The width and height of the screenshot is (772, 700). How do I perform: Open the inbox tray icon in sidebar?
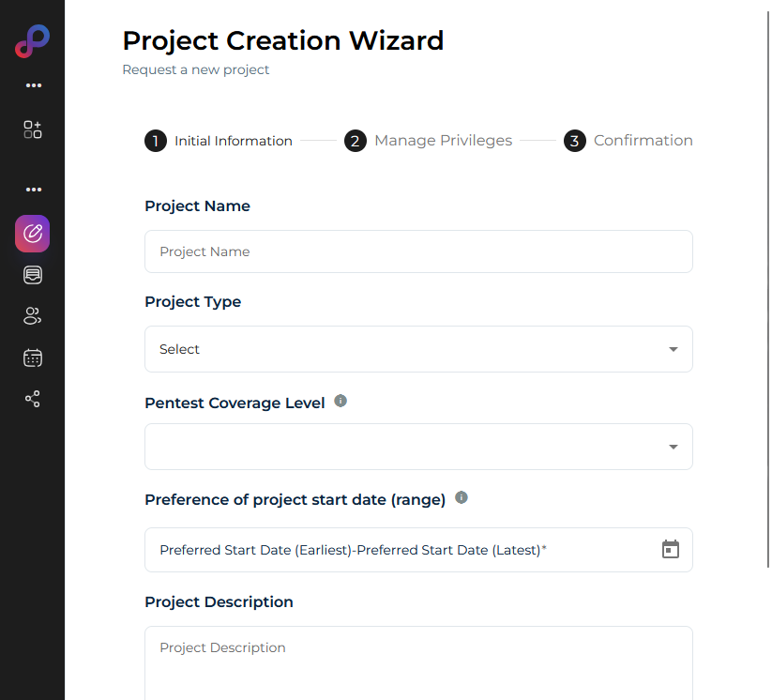point(33,275)
